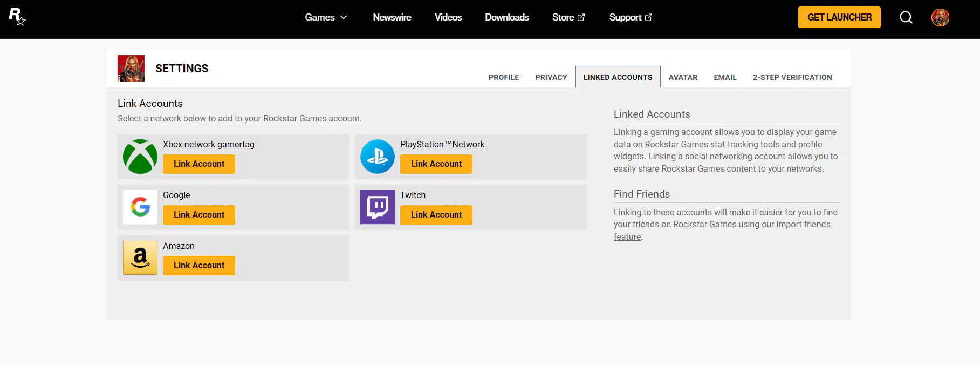Open the search magnifier icon
The width and height of the screenshot is (980, 365).
[906, 17]
